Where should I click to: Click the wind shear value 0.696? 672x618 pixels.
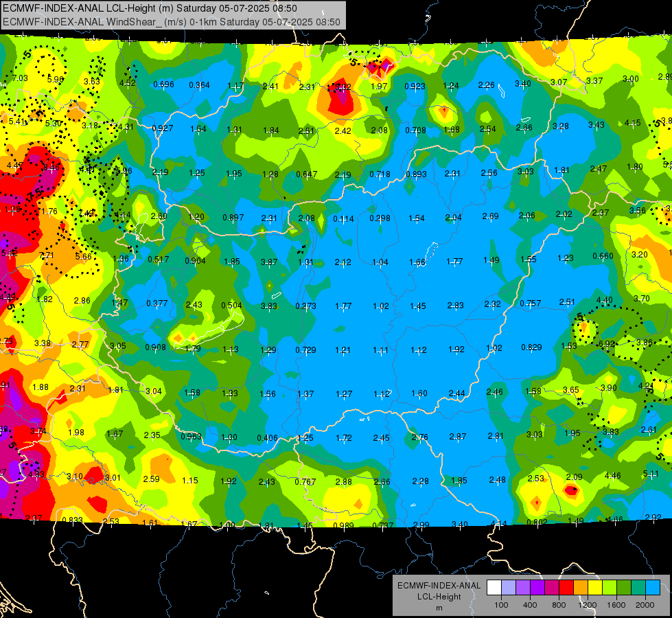click(164, 84)
